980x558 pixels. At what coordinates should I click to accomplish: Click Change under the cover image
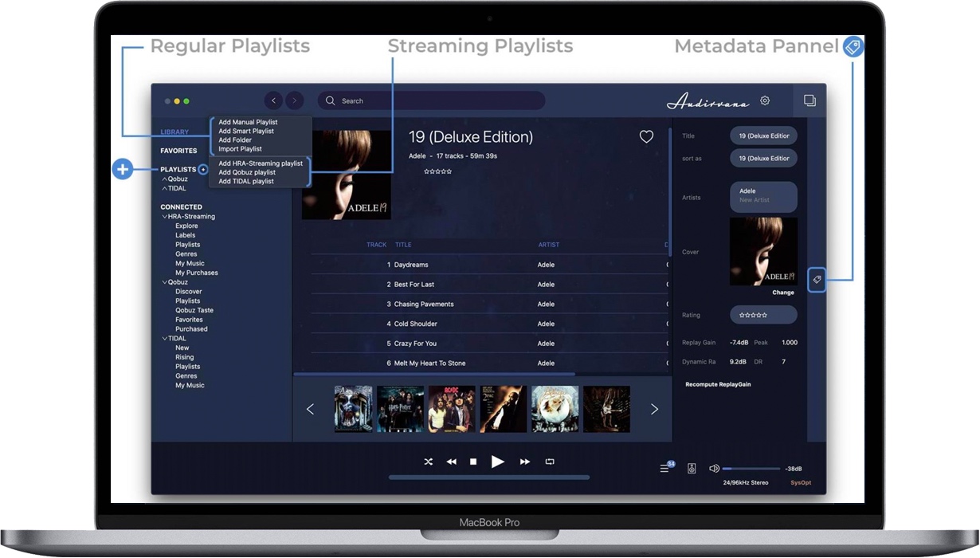click(x=782, y=293)
